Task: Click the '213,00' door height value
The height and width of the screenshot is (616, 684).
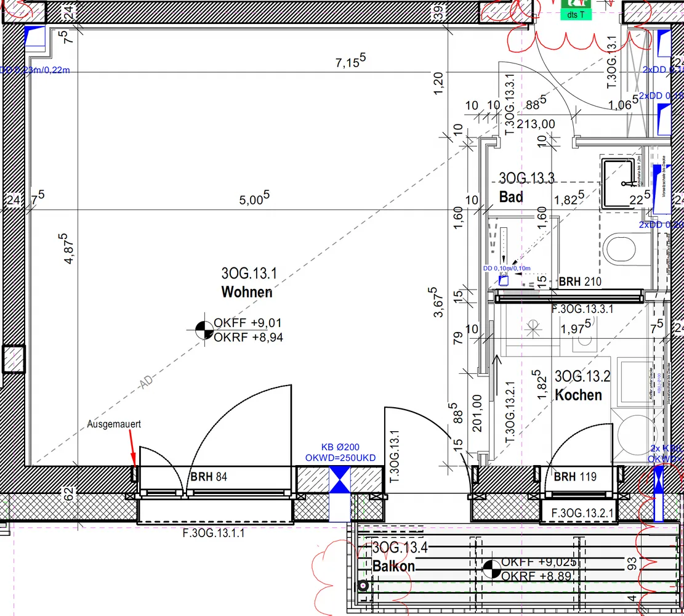Action: point(536,124)
